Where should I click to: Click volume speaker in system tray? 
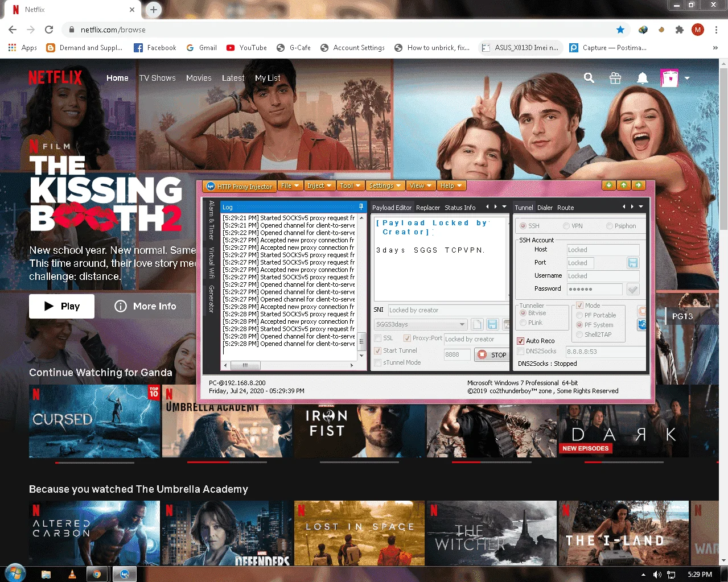point(657,575)
